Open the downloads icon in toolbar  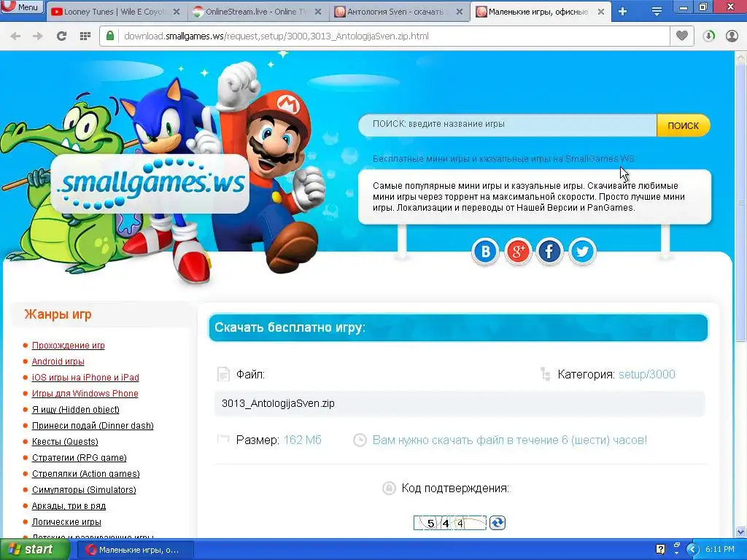[x=708, y=36]
